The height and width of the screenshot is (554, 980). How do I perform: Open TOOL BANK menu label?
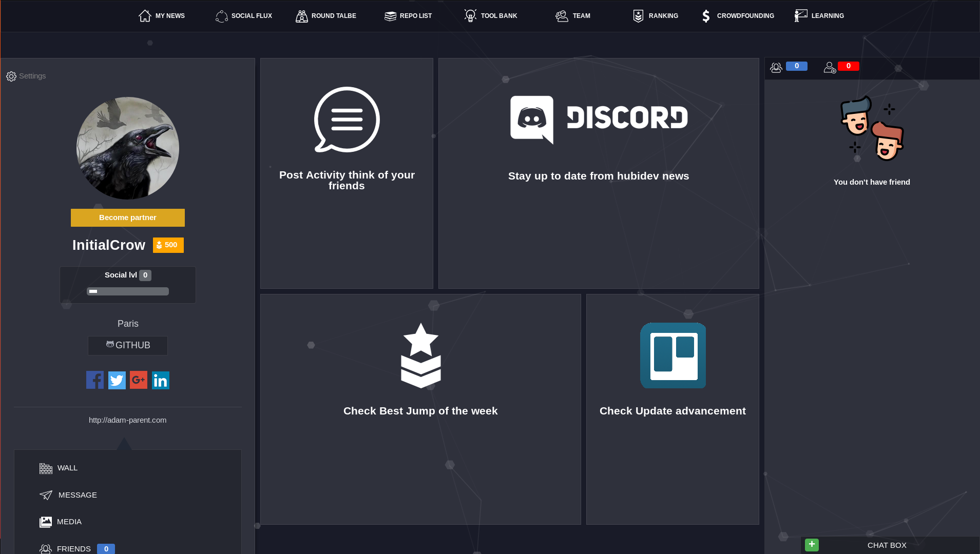coord(499,16)
